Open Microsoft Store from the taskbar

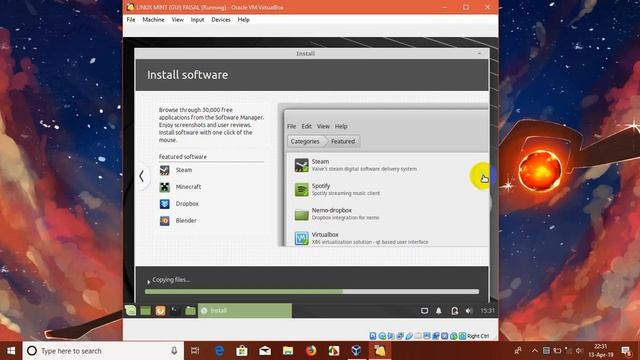click(x=242, y=351)
